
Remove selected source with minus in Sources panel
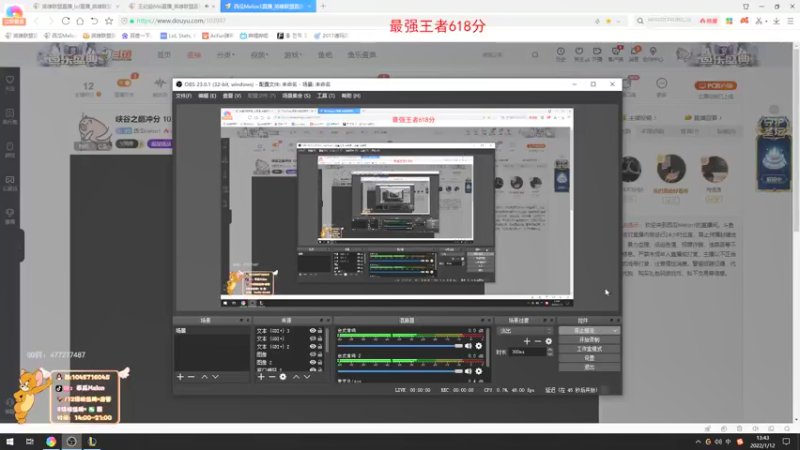[x=272, y=377]
